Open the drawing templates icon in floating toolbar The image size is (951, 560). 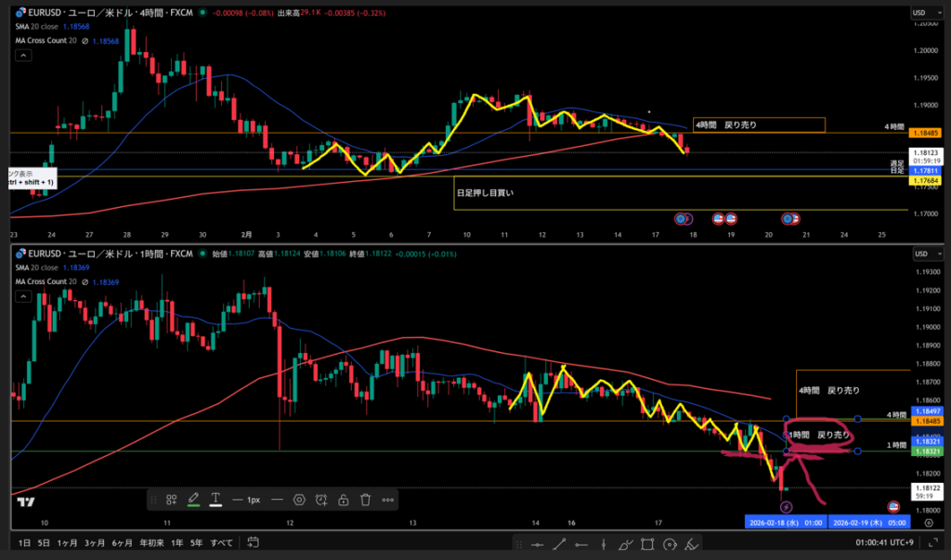[172, 500]
